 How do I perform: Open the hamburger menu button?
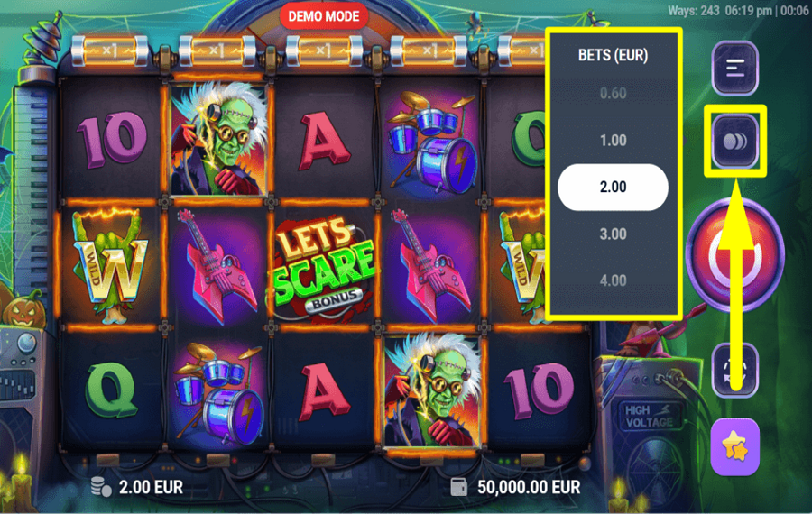(734, 68)
